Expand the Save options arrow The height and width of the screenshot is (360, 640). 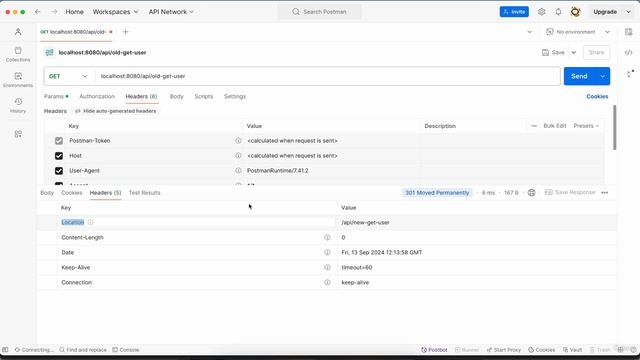point(573,52)
